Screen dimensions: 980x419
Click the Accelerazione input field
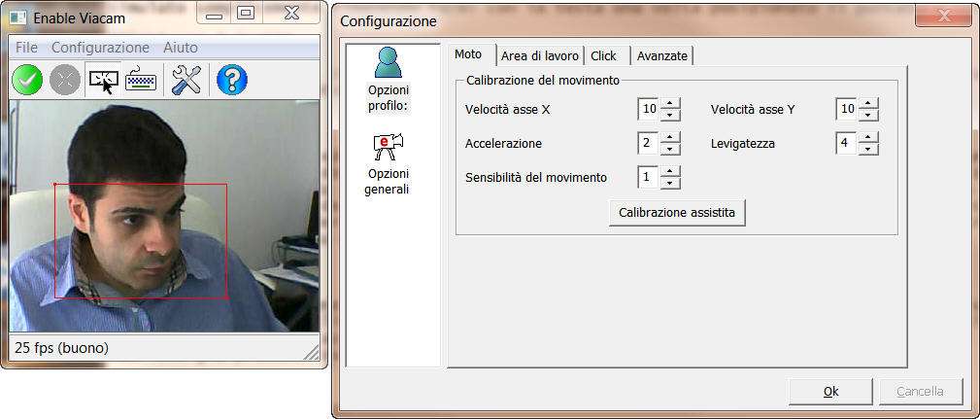coord(649,143)
